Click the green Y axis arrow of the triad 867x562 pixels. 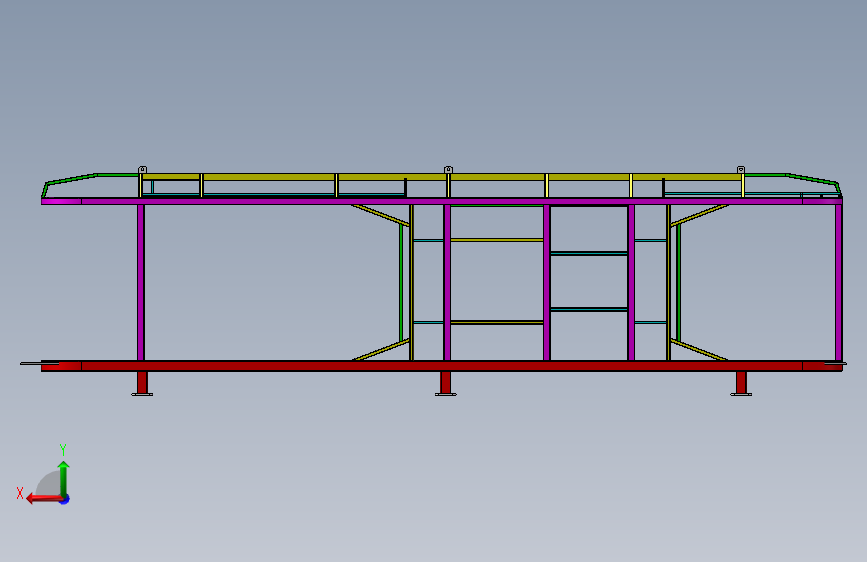point(64,479)
